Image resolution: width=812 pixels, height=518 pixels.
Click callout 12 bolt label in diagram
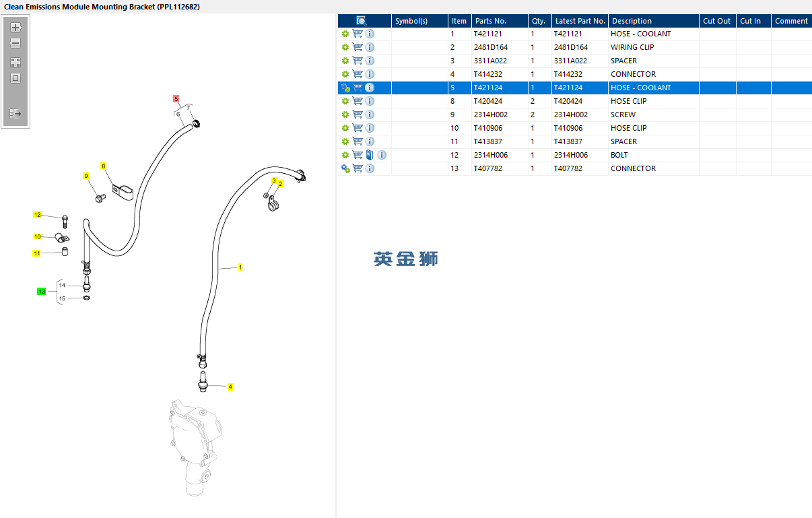(x=38, y=215)
